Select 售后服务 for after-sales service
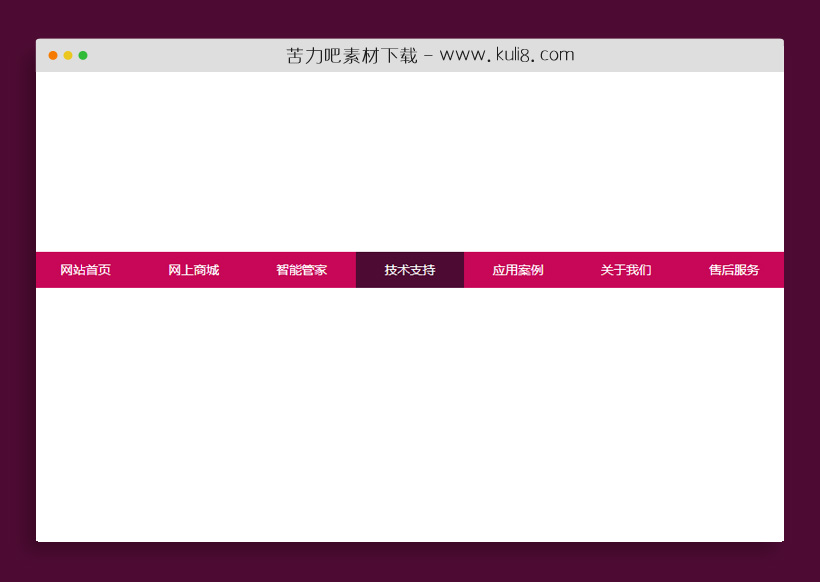Screen dimensions: 820x582 click(x=733, y=269)
